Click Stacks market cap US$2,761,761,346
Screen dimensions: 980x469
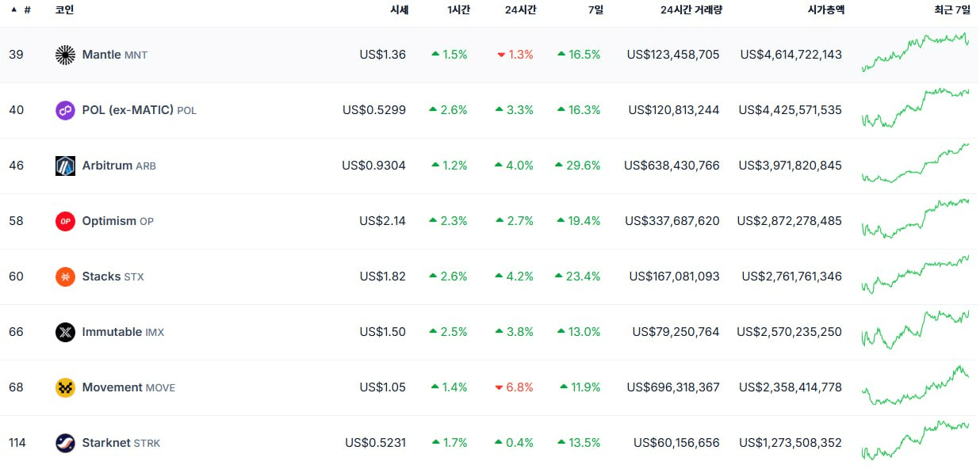tap(792, 276)
